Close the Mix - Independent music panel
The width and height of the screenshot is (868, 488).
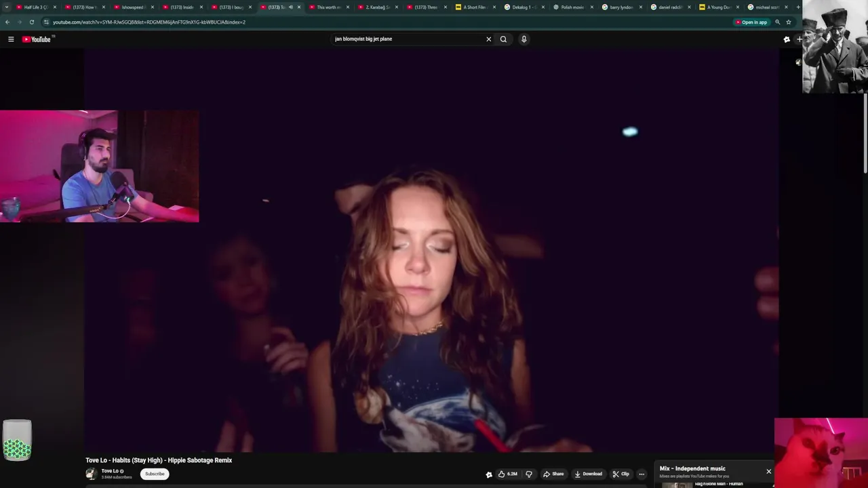(x=768, y=471)
